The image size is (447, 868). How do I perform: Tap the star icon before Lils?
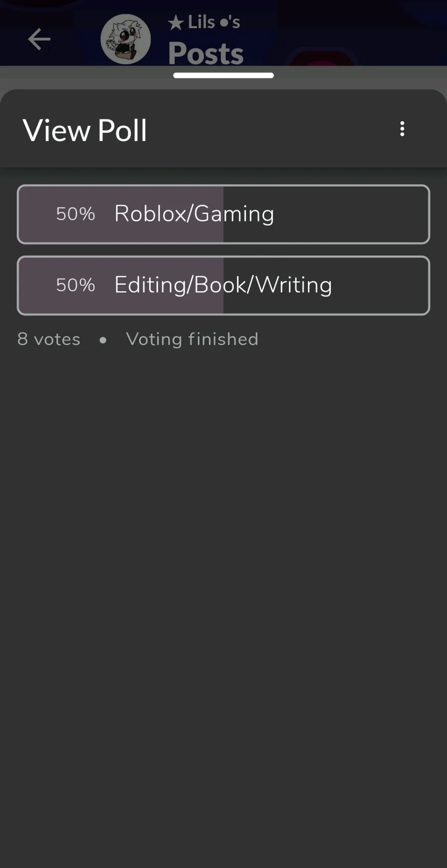point(176,23)
